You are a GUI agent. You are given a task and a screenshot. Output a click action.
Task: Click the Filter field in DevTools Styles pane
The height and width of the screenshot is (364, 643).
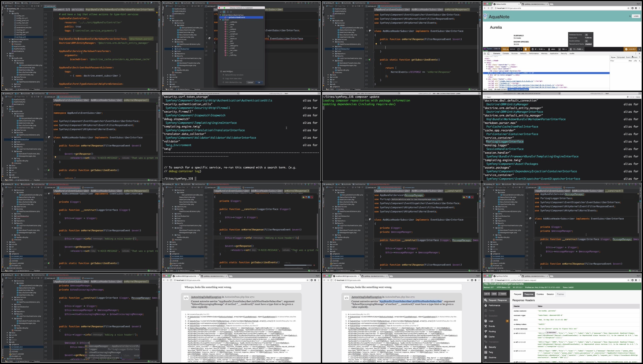(618, 61)
